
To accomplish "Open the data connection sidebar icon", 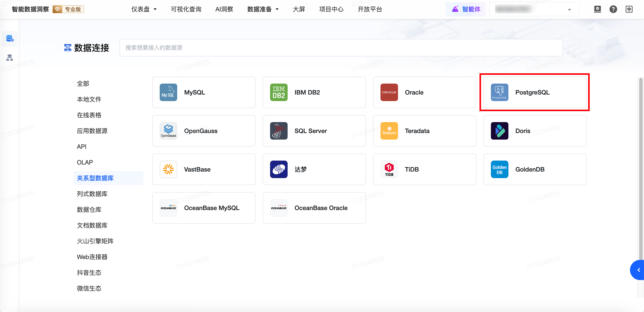I will (x=10, y=39).
